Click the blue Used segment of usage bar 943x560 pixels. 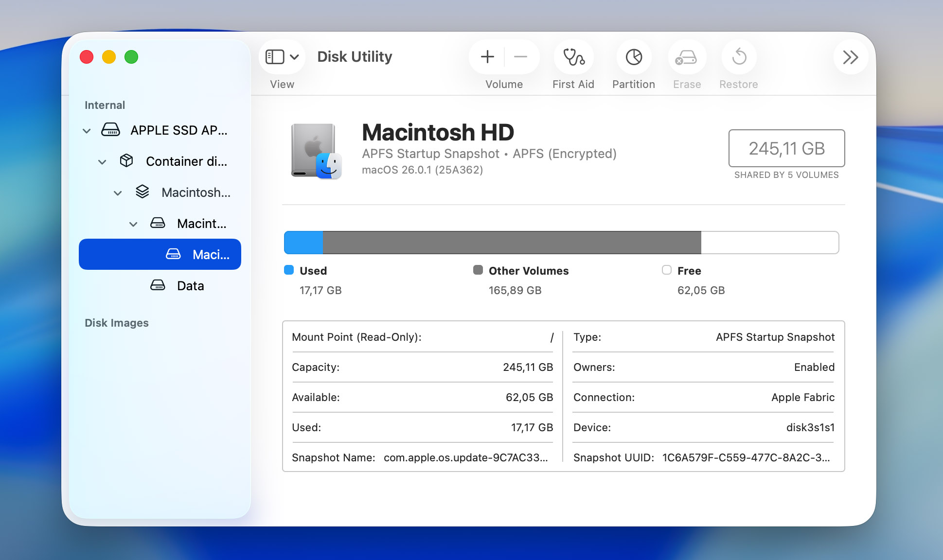pyautogui.click(x=303, y=243)
